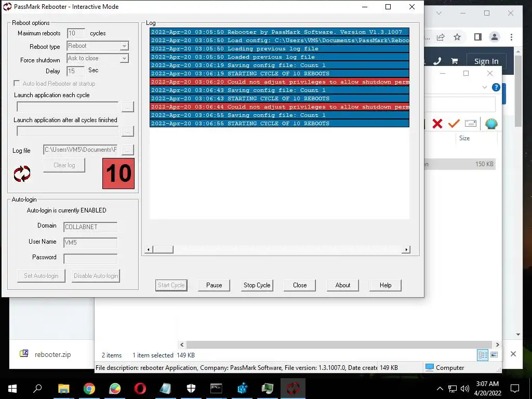Click the Domain field COLLABNET

point(90,227)
